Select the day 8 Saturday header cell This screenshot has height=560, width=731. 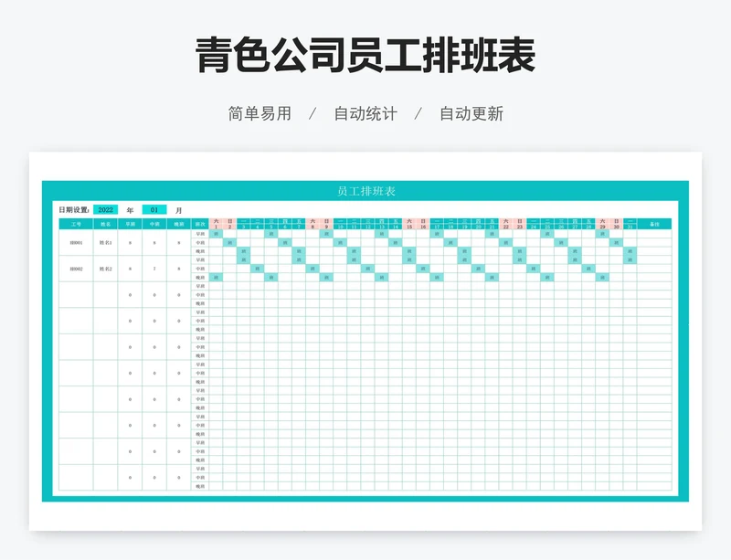pos(313,224)
